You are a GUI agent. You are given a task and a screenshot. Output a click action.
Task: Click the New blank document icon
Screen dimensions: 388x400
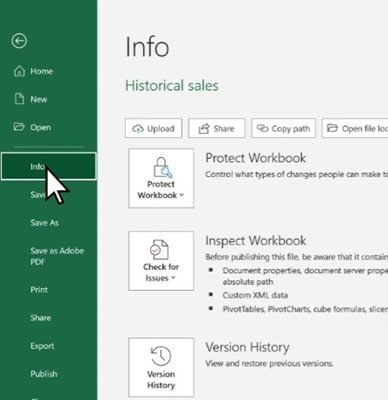pos(19,99)
